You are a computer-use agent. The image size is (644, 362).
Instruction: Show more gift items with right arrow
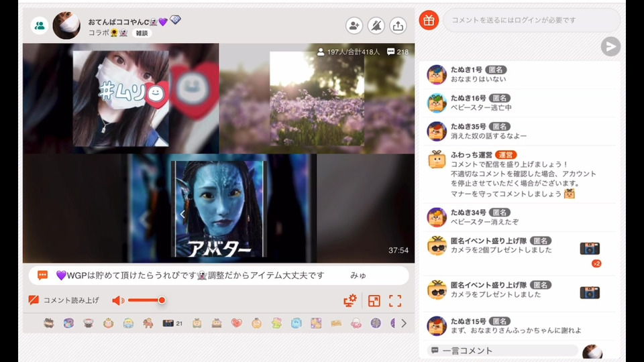(404, 323)
